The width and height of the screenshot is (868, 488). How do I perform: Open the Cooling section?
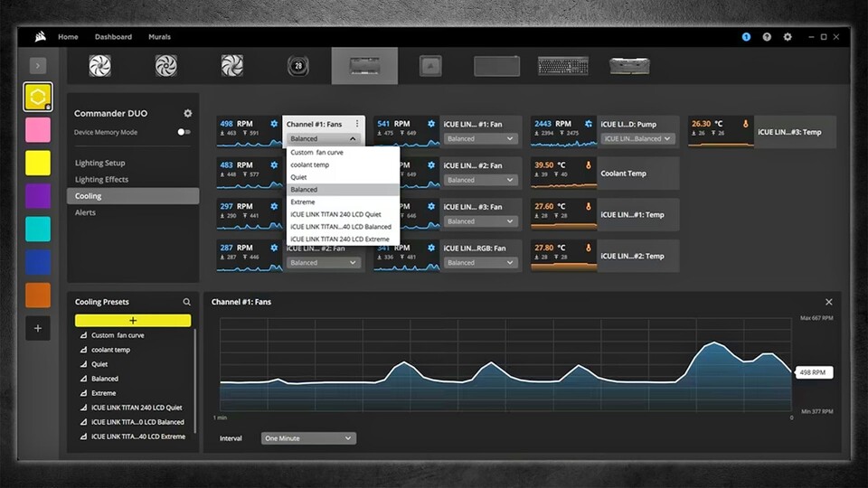133,196
